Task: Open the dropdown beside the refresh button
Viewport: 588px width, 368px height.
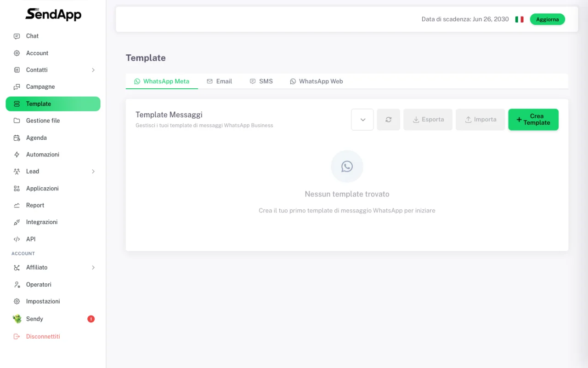Action: 362,120
